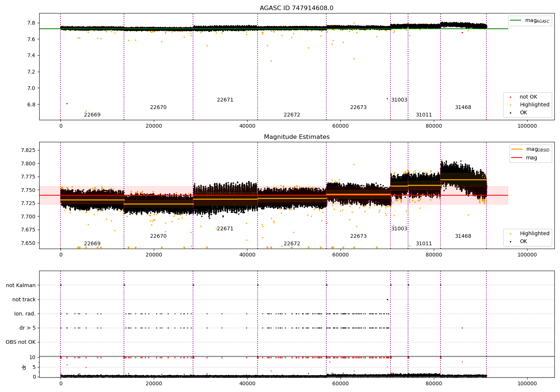Image resolution: width=560 pixels, height=392 pixels.
Task: Click obsid label 22670 in Magnitude Estimates plot
Action: coord(158,236)
